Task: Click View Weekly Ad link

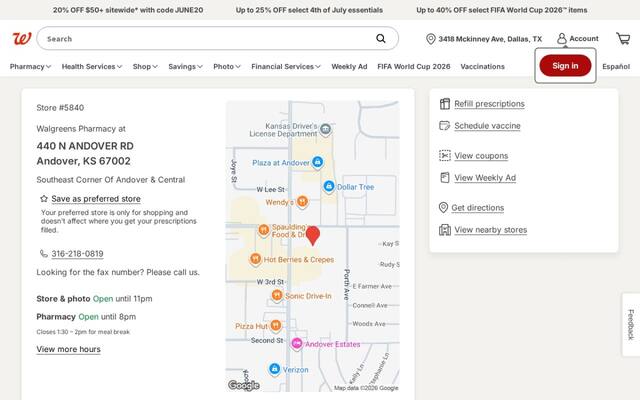Action: pos(485,178)
